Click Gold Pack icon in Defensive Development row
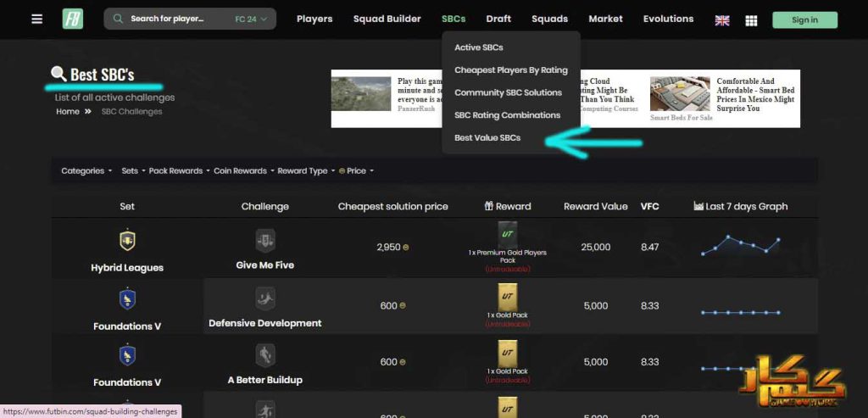 508,298
